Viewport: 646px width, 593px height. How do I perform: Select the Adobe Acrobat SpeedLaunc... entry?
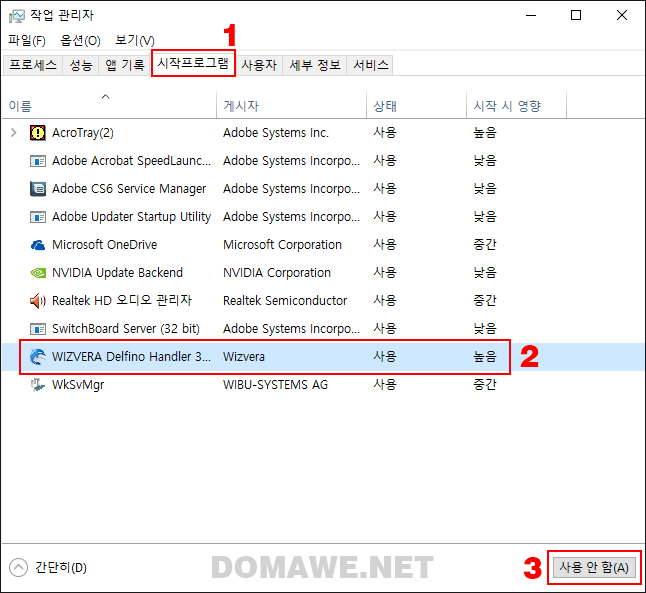(x=131, y=161)
